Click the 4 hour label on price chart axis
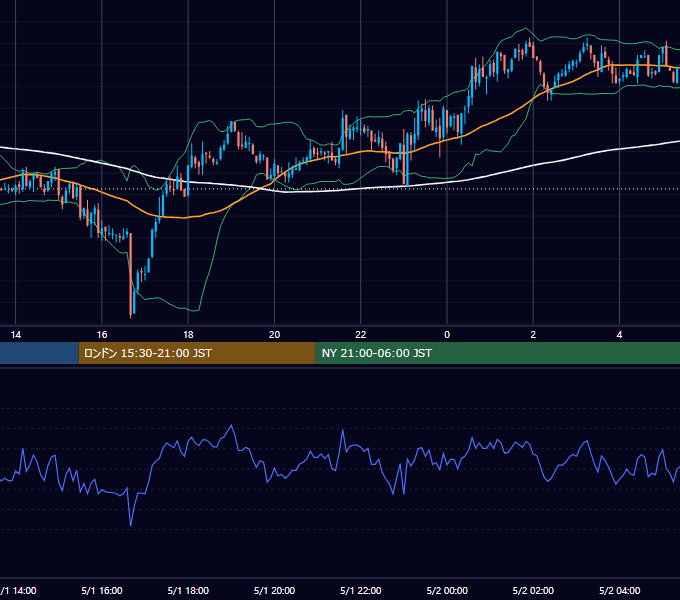680x600 pixels. coord(619,335)
